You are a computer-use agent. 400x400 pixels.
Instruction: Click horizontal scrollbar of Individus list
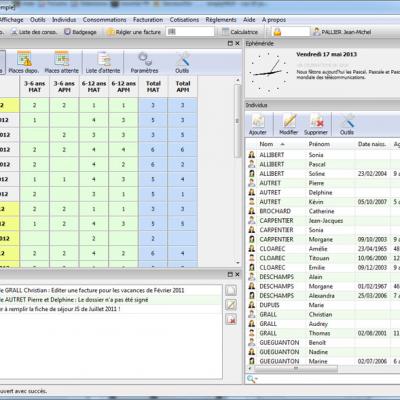click(296, 369)
